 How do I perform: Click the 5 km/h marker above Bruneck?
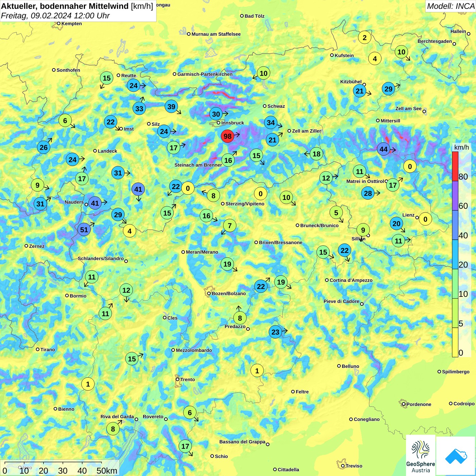tap(336, 213)
